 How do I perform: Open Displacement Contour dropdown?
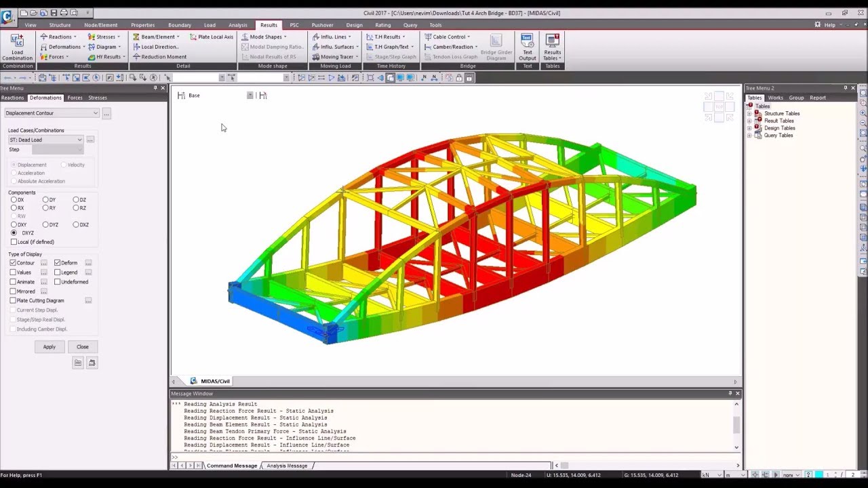52,113
